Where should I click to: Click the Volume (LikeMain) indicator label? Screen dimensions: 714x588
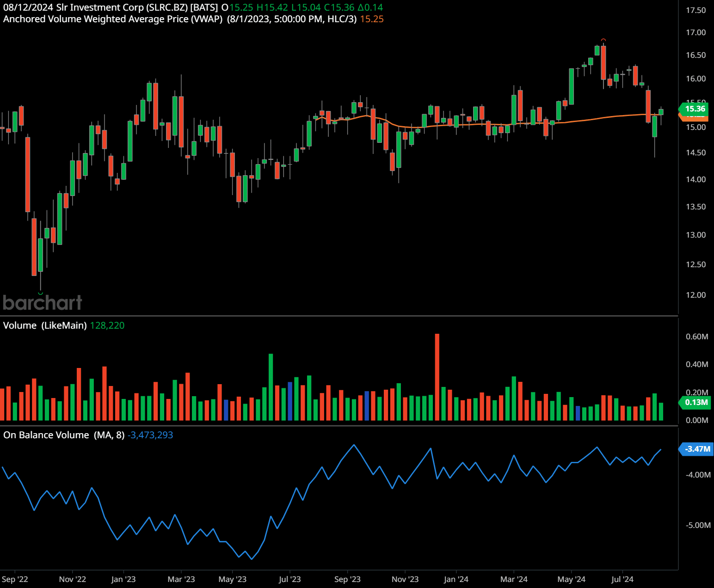(x=45, y=325)
